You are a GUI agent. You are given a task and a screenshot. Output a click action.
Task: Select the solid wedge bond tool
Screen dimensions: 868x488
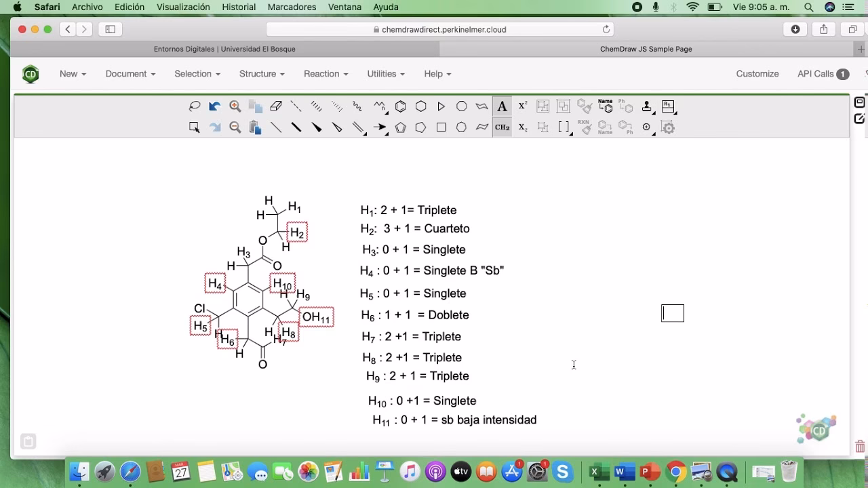point(317,127)
